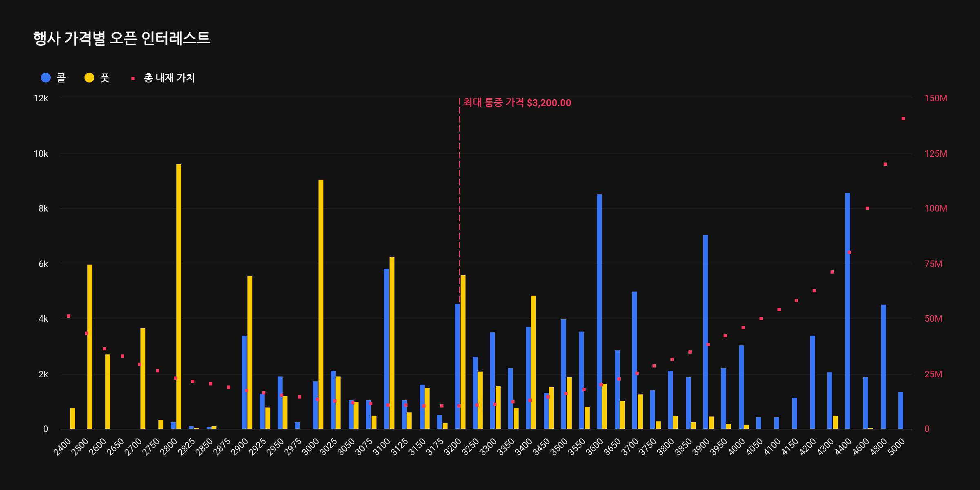Viewport: 980px width, 490px height.
Task: Click the tall yellow put bar at 2800
Action: tap(179, 296)
